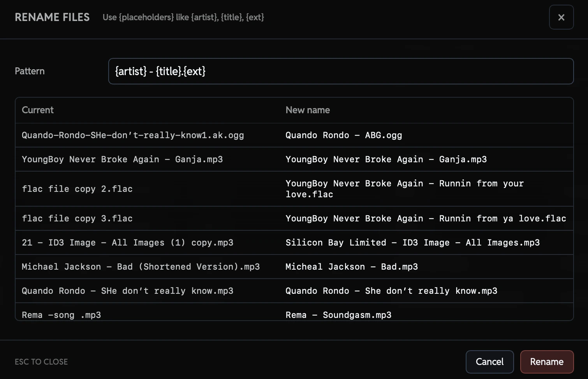Click the Michael Jackson - Bad entry
The height and width of the screenshot is (379, 588).
pos(140,267)
